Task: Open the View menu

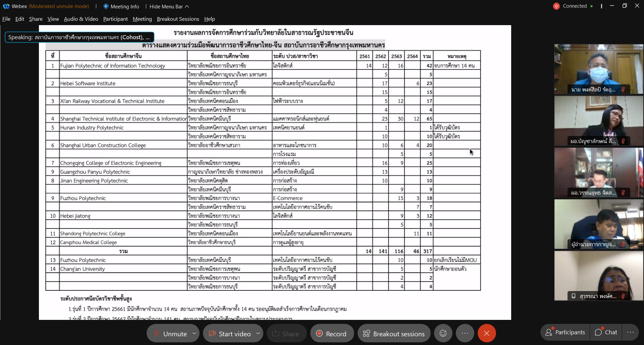Action: [x=53, y=19]
